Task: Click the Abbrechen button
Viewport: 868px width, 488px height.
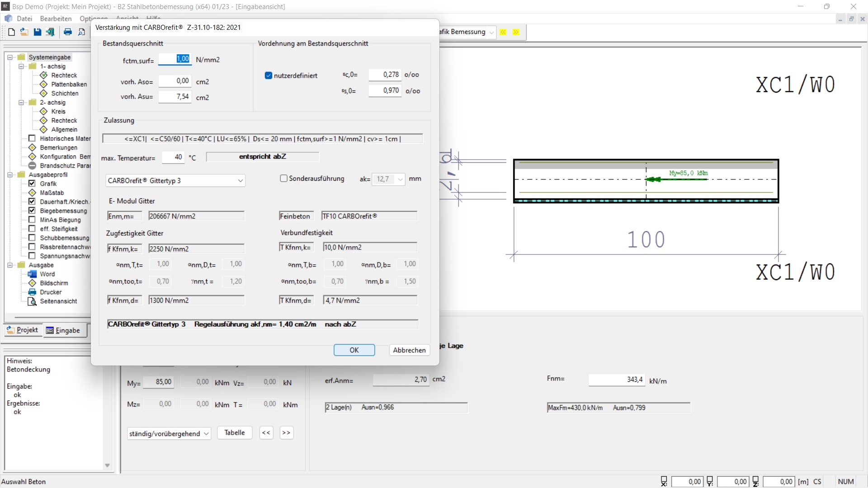Action: pyautogui.click(x=409, y=350)
